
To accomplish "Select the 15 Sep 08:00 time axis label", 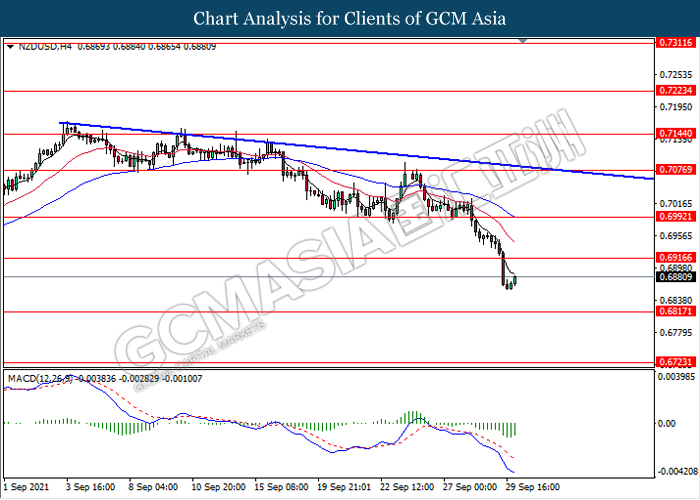I will pos(281,487).
